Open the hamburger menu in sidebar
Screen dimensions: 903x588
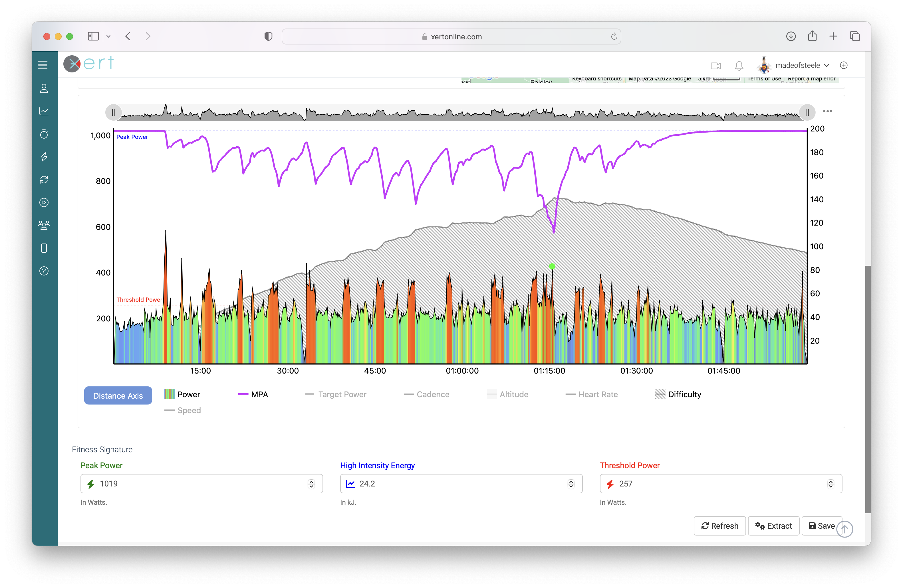43,65
